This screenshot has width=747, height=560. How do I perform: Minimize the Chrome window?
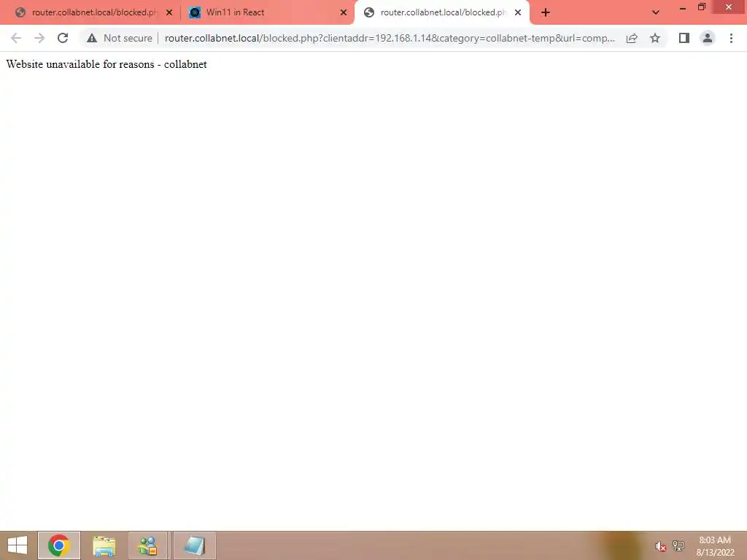(683, 7)
